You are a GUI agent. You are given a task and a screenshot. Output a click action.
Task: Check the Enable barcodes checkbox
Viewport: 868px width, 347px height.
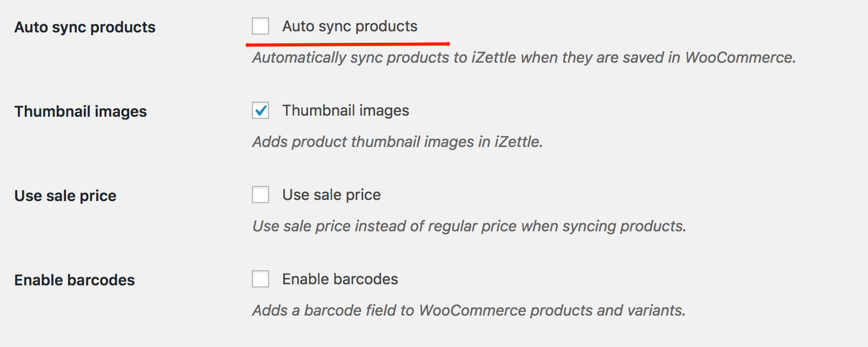point(261,279)
